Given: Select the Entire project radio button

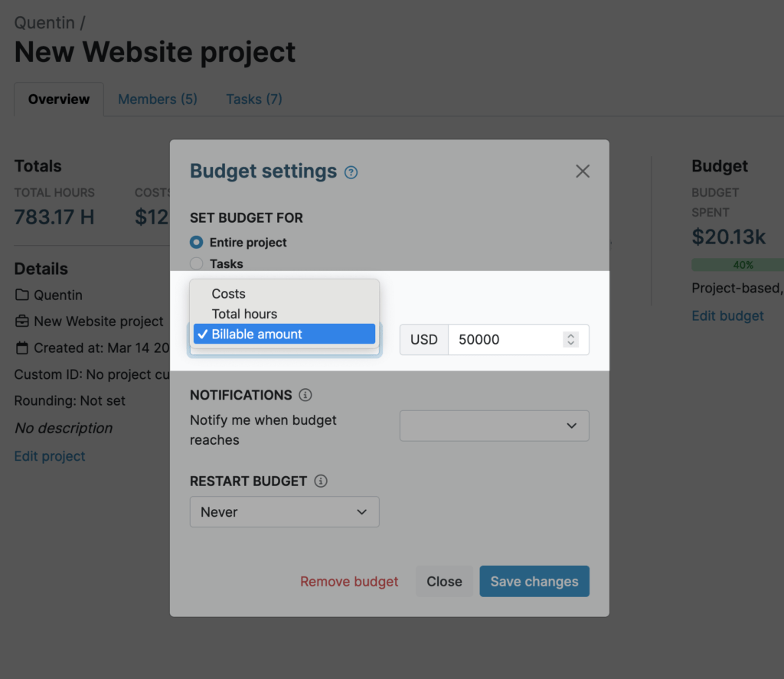Looking at the screenshot, I should (198, 242).
